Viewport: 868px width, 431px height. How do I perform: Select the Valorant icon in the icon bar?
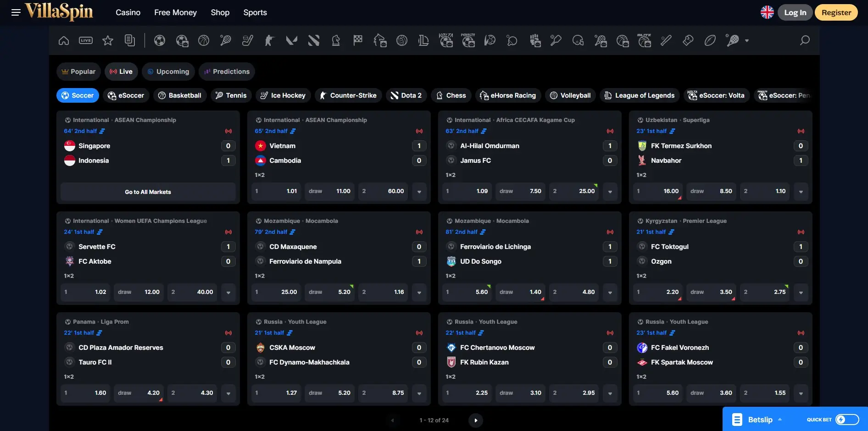[291, 40]
